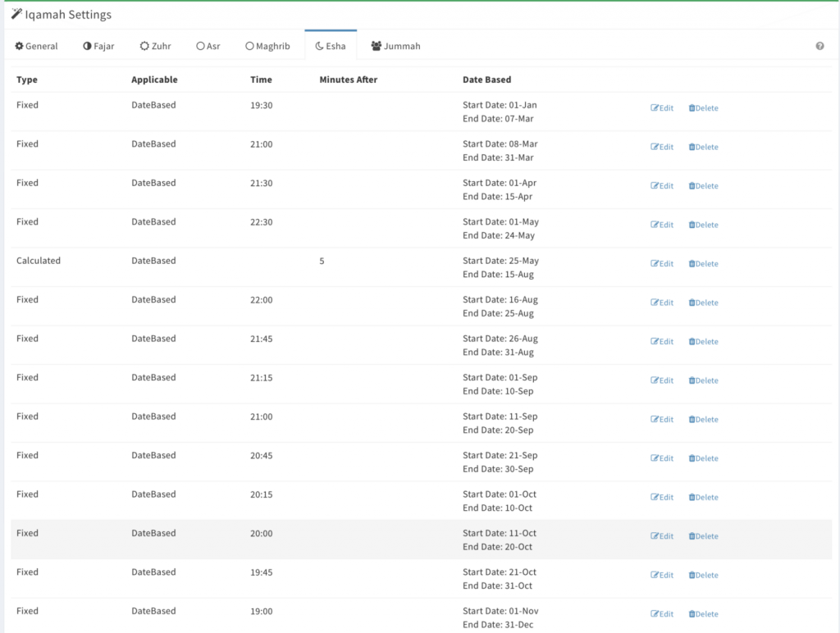Delete the 22:00 entry starting 16-Aug
This screenshot has height=633, width=840.
coord(703,303)
